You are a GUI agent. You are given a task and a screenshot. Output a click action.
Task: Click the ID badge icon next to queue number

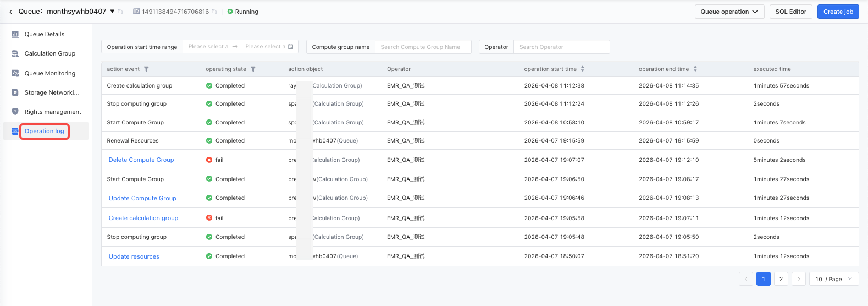(136, 12)
